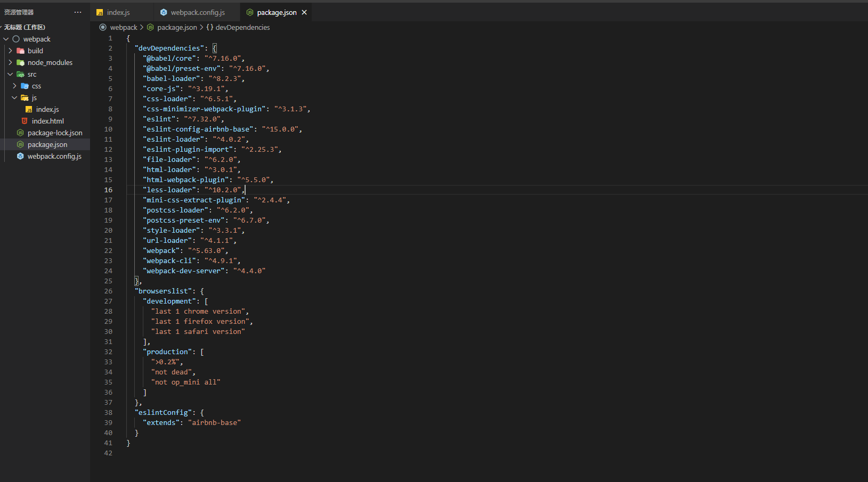The height and width of the screenshot is (482, 868).
Task: Open the explorer more actions ellipsis
Action: click(x=78, y=12)
